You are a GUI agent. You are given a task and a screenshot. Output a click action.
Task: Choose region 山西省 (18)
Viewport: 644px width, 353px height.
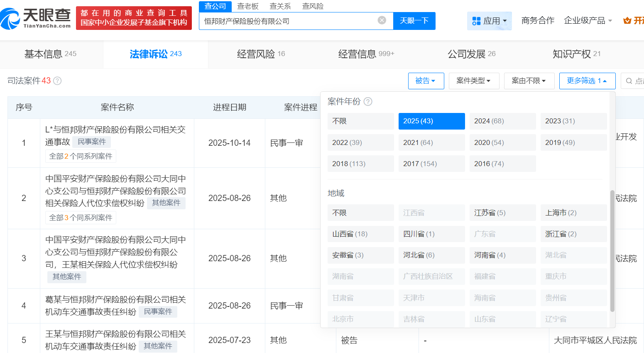tap(360, 234)
